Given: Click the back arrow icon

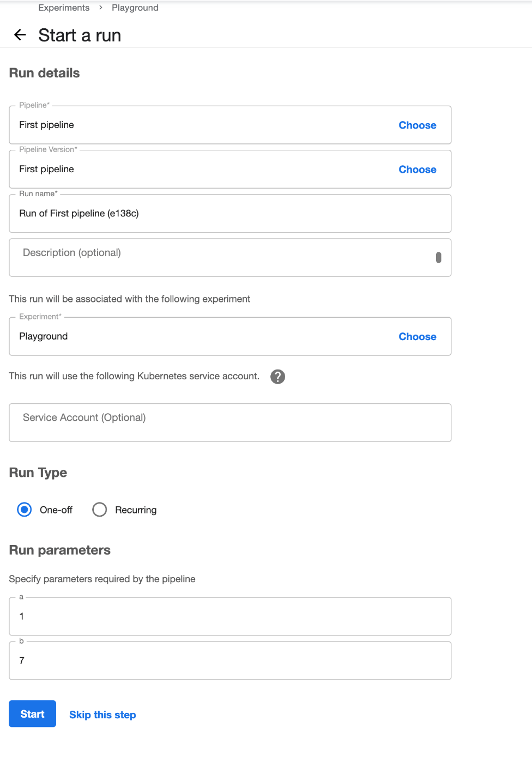Looking at the screenshot, I should (20, 35).
